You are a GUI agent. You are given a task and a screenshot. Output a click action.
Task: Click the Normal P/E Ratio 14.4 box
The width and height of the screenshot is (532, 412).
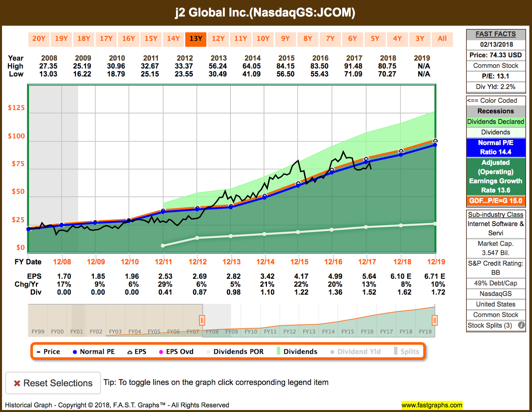[496, 147]
